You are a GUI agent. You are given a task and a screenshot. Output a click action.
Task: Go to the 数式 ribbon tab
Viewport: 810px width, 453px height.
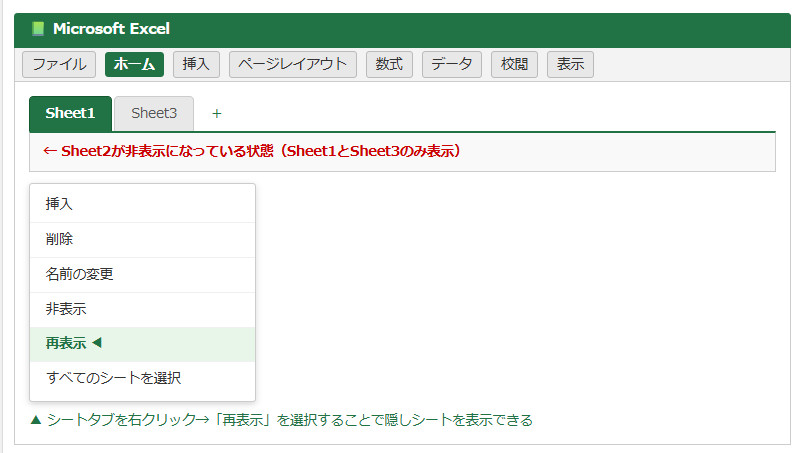(x=389, y=64)
